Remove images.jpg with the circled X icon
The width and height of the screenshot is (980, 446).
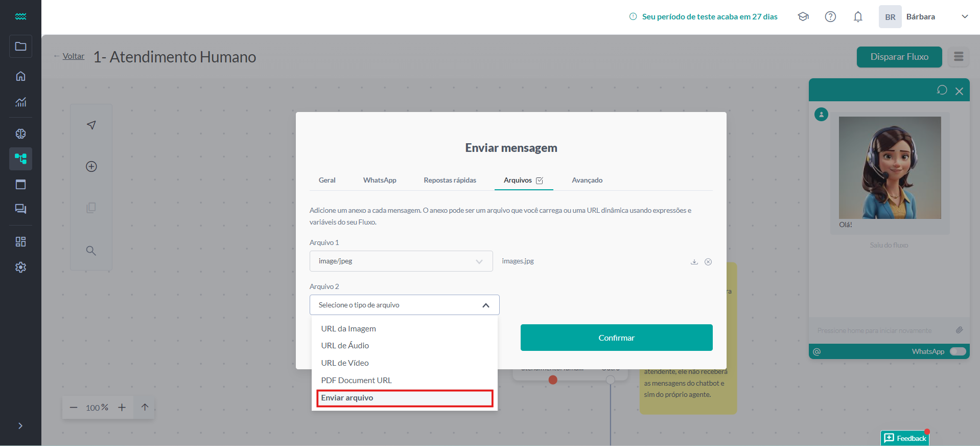[x=708, y=262]
